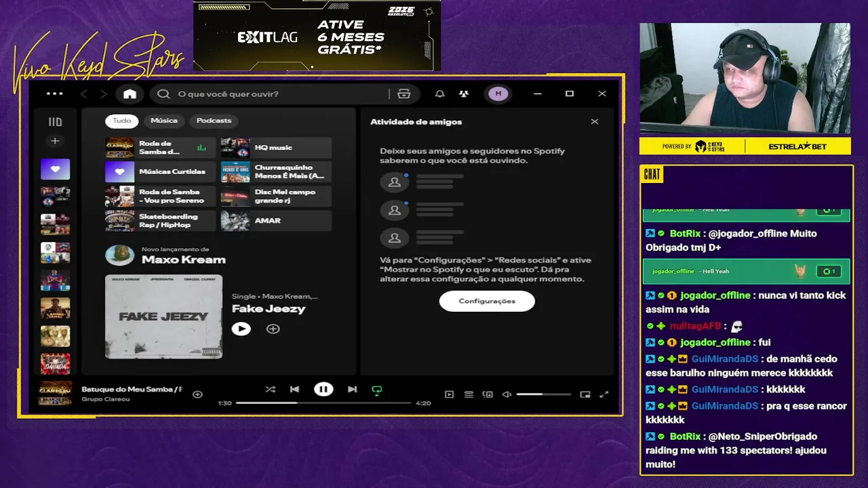Screen dimensions: 868x488
Task: Toggle the green repeat button
Action: (x=377, y=390)
